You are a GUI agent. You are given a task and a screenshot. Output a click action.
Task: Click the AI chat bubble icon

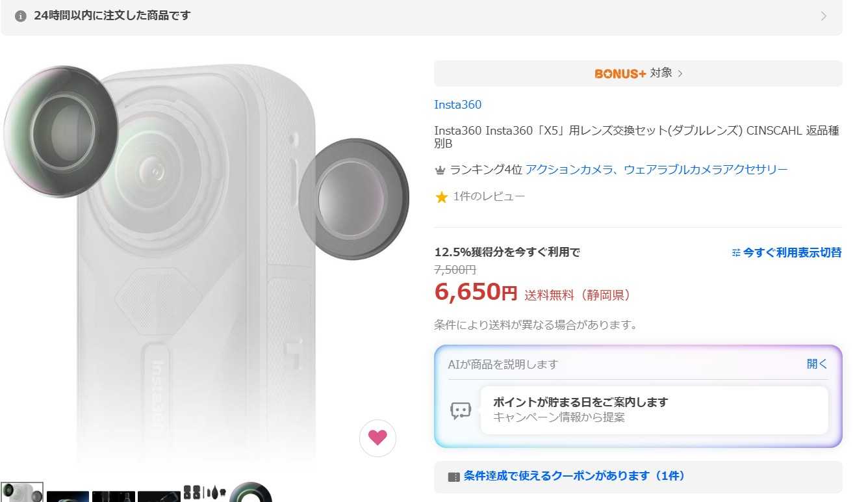pos(461,410)
